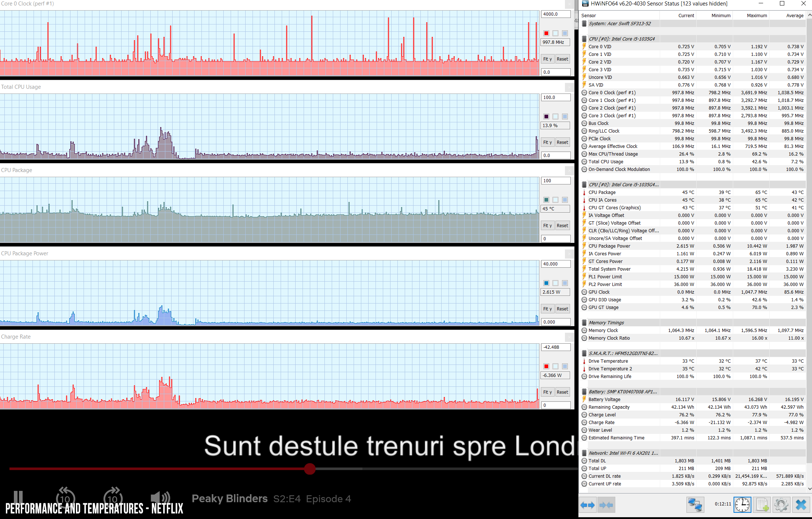Toggle light-blue right checkbox on Charge Rate graph

coord(565,366)
